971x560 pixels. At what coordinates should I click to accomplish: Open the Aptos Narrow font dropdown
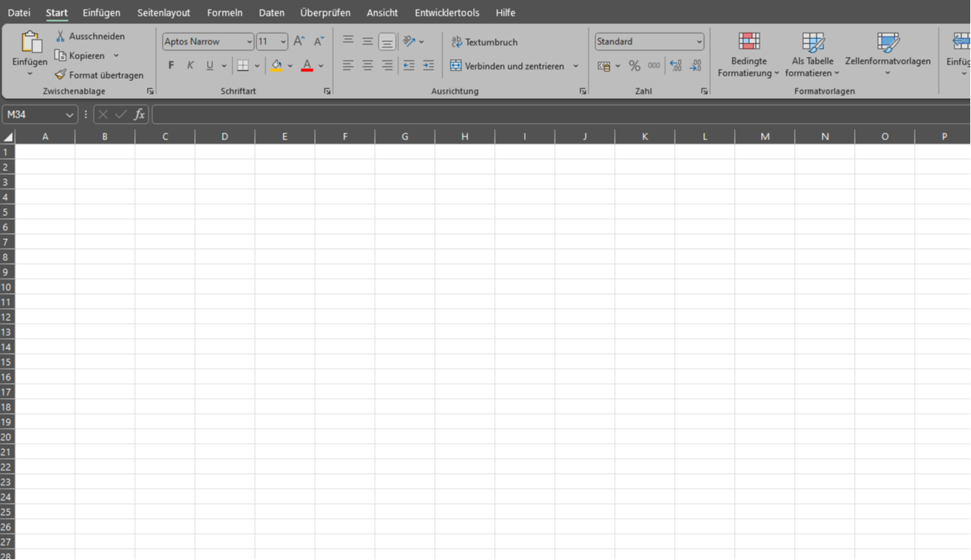pos(250,42)
